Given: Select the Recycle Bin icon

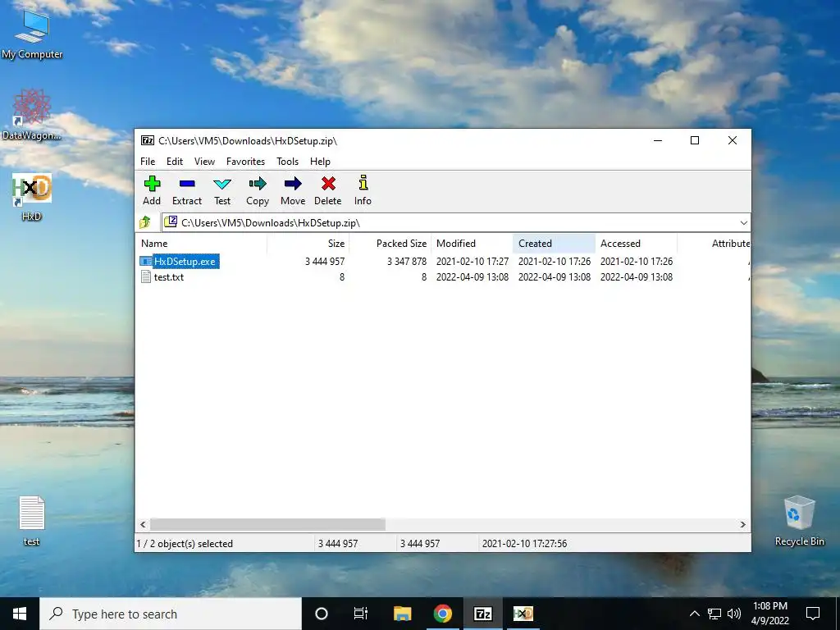Looking at the screenshot, I should pos(799,521).
